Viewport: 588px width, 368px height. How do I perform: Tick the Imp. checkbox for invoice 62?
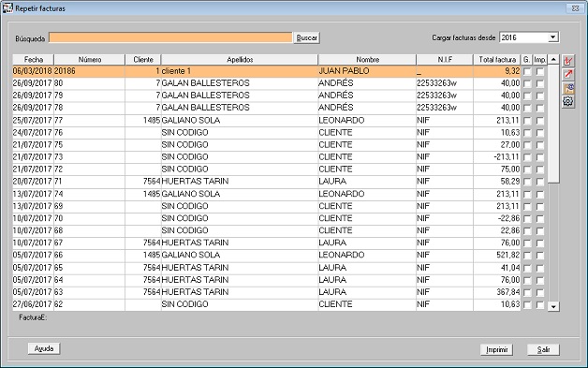(x=540, y=304)
